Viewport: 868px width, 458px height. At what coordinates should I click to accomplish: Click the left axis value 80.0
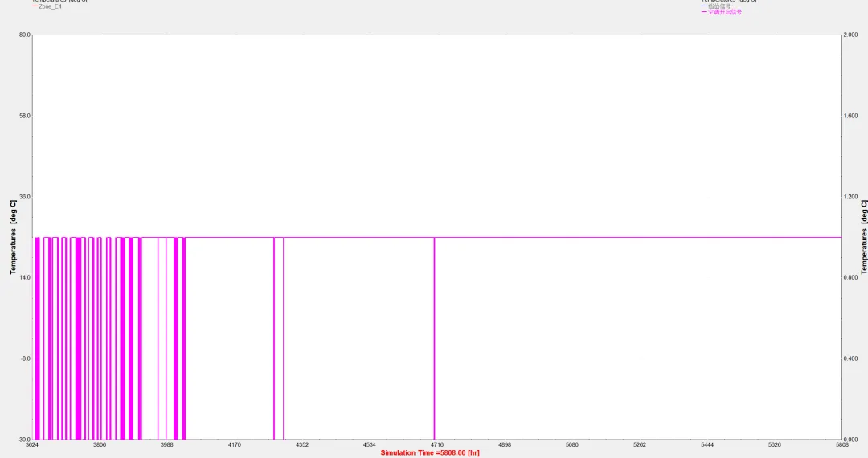coord(25,35)
